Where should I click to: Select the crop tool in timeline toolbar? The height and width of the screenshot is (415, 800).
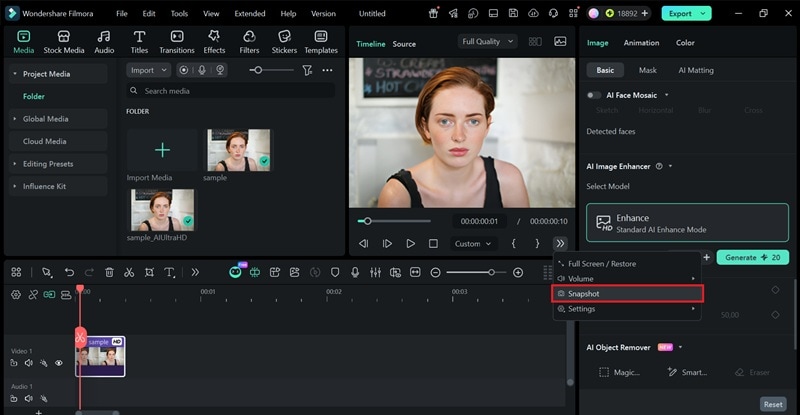(x=149, y=273)
